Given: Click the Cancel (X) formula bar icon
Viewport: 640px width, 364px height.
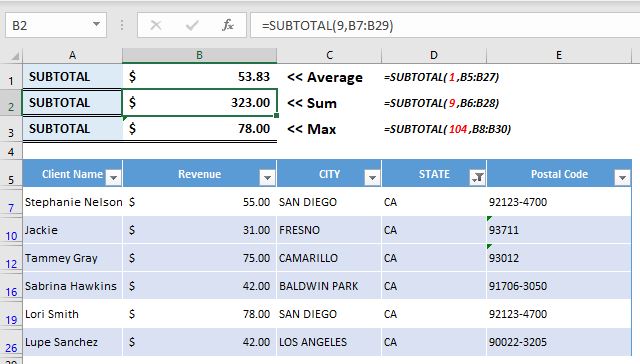Looking at the screenshot, I should (156, 25).
